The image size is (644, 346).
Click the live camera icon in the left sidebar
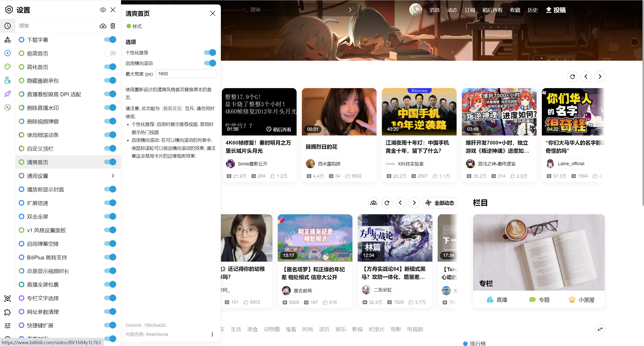(7, 80)
